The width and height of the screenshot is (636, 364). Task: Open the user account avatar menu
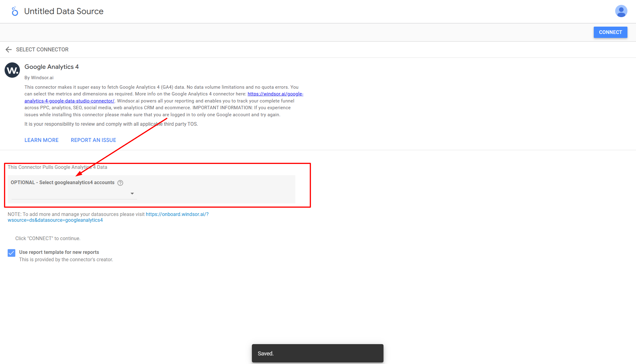pyautogui.click(x=621, y=11)
